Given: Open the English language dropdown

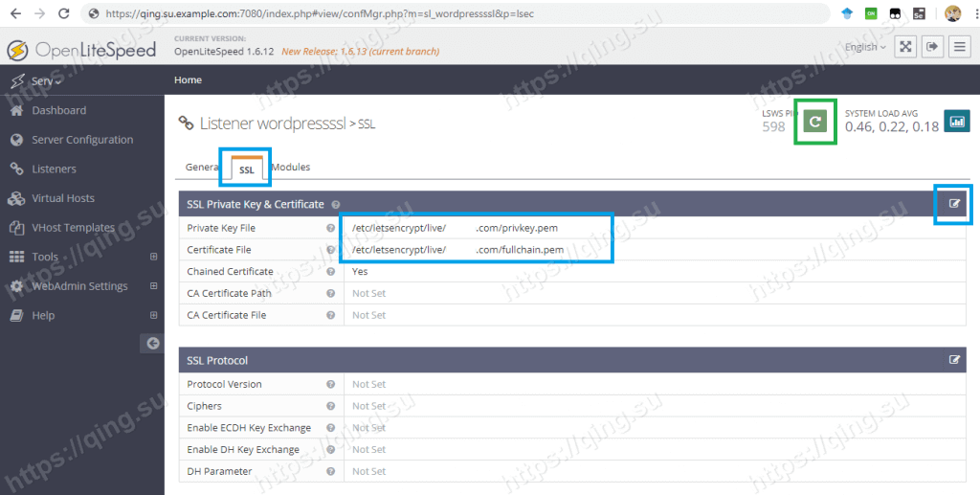Looking at the screenshot, I should click(x=865, y=47).
